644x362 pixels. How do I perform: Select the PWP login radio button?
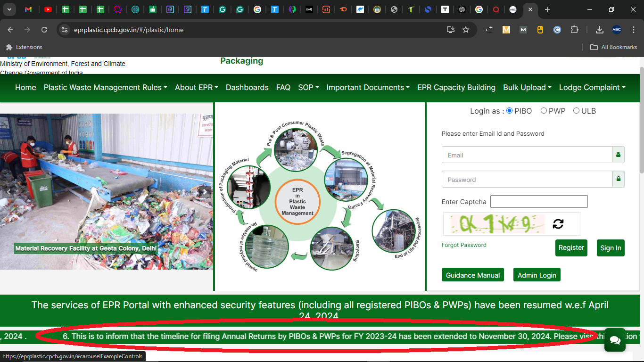544,110
